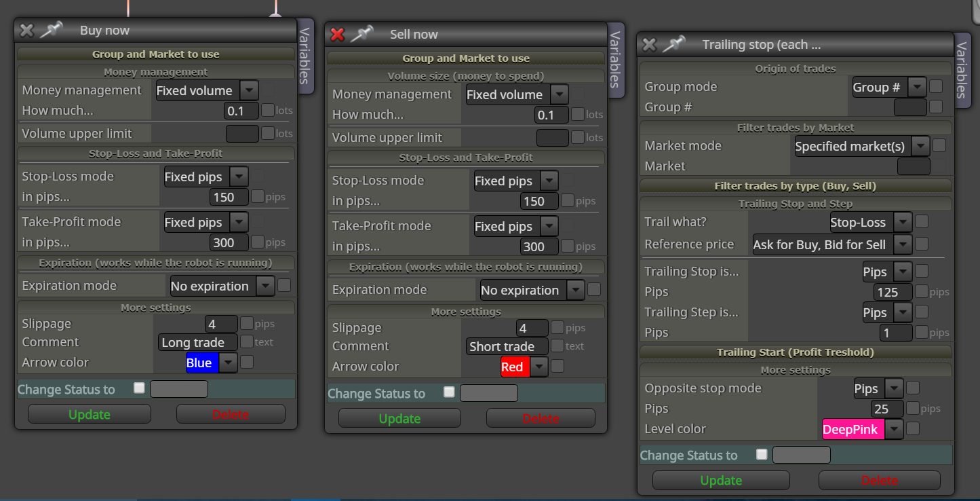
Task: Edit Trailing Stop pips value 125
Action: 893,292
